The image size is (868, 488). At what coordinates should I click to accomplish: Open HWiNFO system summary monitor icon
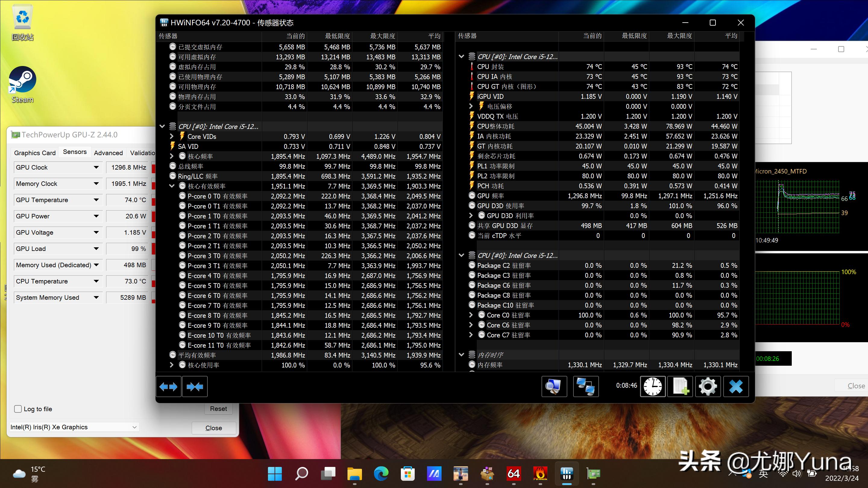pyautogui.click(x=554, y=386)
